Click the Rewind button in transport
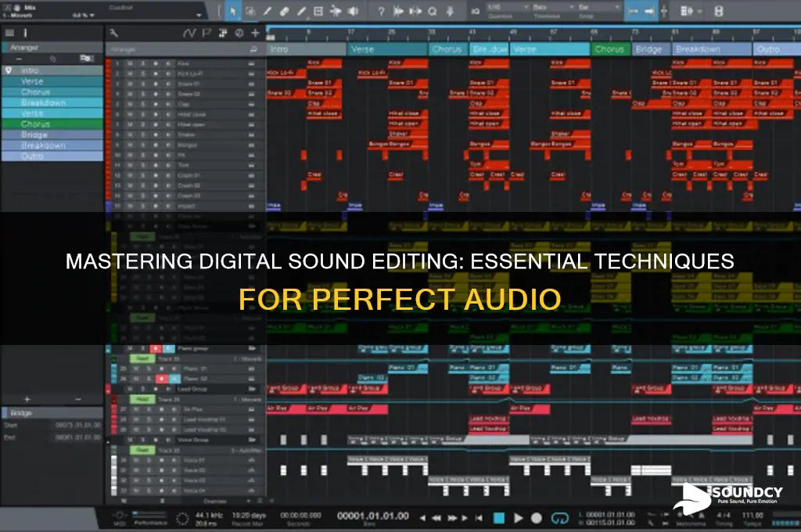 click(x=436, y=518)
